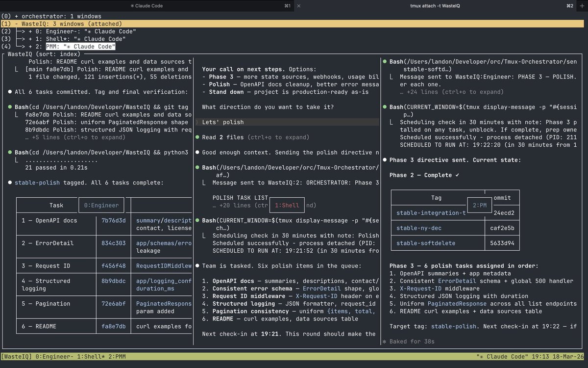Viewport: 588px width, 368px height.
Task: Click commit hash '834c303' in task table
Action: [113, 243]
